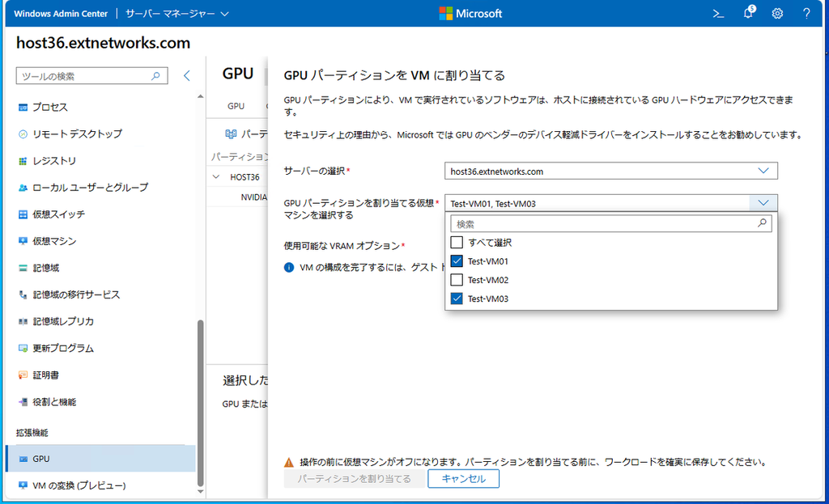
Task: Select the GPU extension in sidebar
Action: coord(100,459)
